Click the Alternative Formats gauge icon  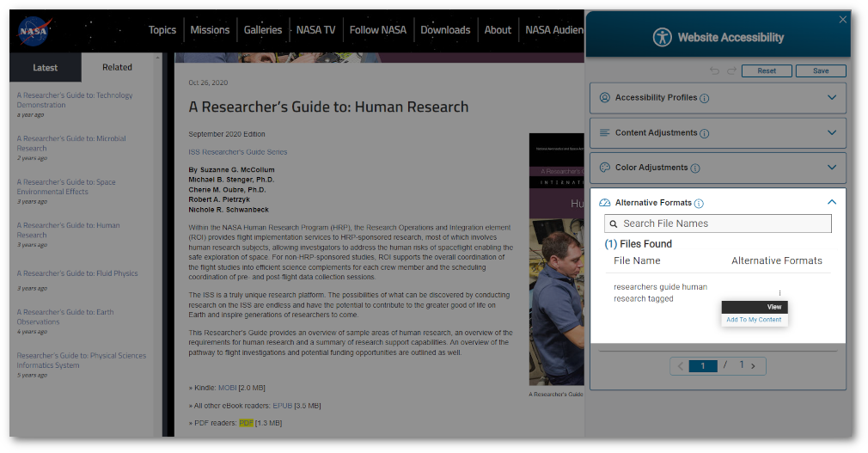tap(604, 203)
